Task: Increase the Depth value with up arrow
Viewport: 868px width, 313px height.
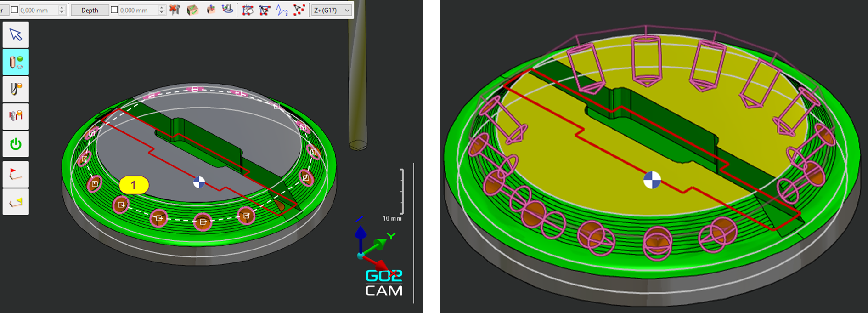Action: [161, 7]
